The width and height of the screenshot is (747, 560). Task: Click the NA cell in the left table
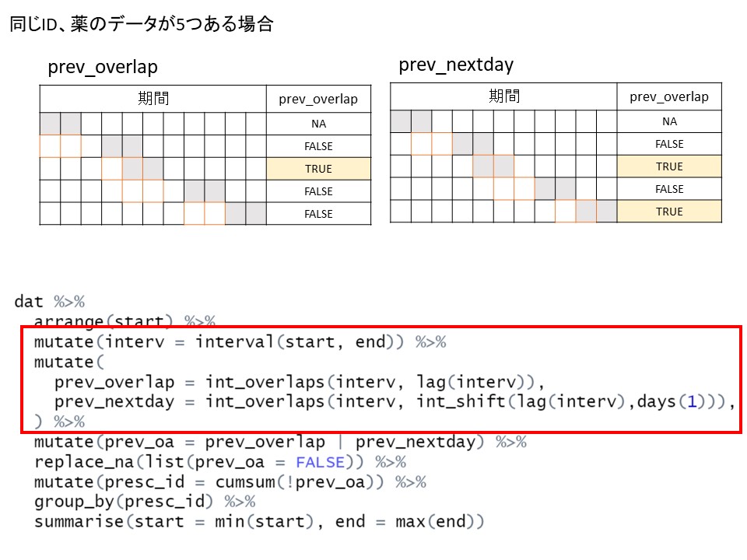[x=318, y=124]
